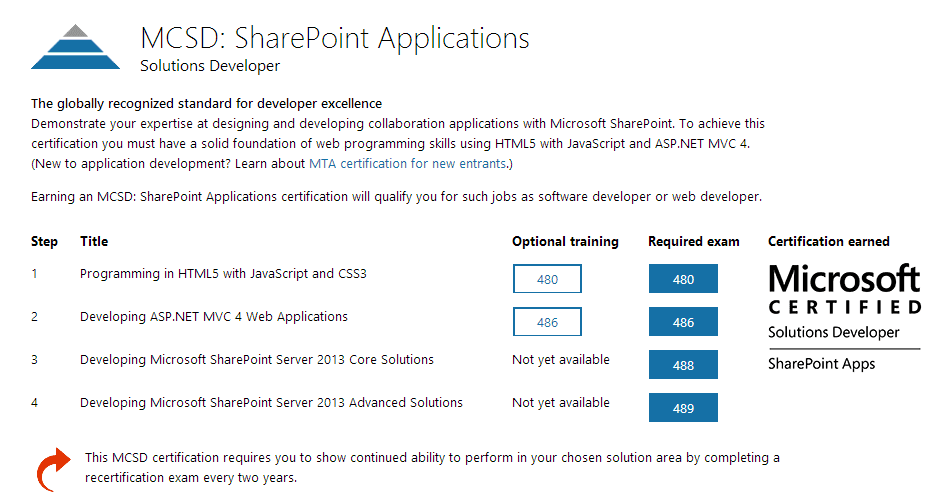Click the Title column header
Viewport: 933px width, 496px height.
pos(94,241)
